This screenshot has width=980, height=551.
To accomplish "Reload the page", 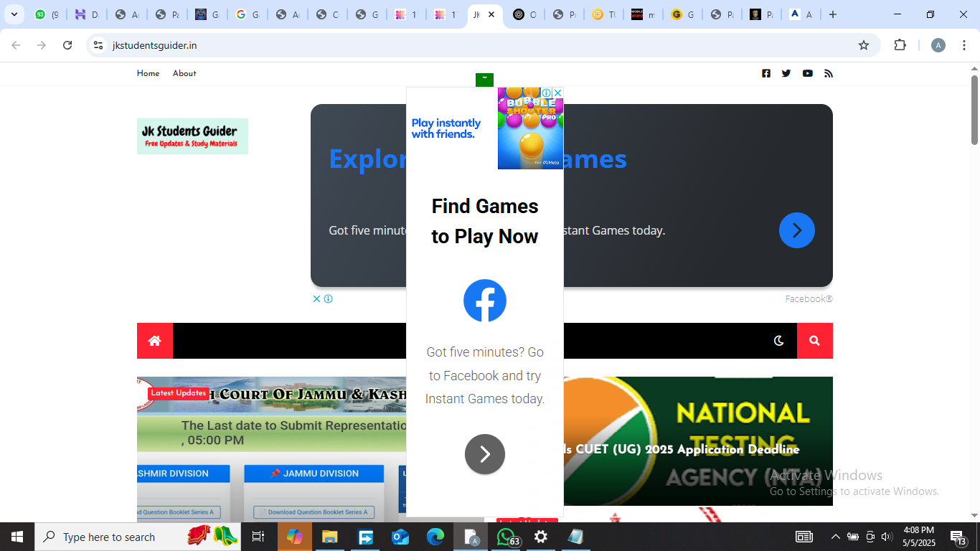I will click(67, 45).
